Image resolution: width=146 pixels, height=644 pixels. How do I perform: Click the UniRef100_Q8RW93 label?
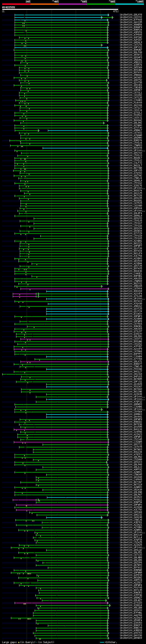(x=131, y=404)
